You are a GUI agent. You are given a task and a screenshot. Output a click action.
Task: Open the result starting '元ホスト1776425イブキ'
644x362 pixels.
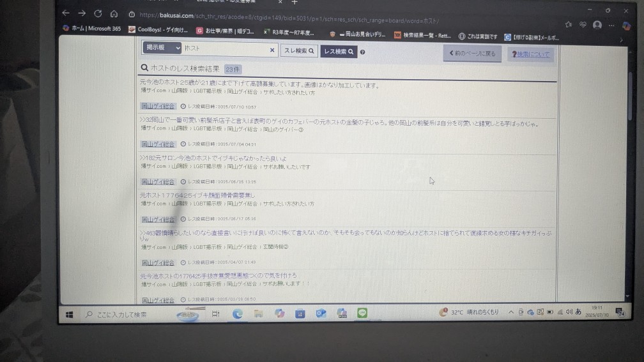point(197,195)
